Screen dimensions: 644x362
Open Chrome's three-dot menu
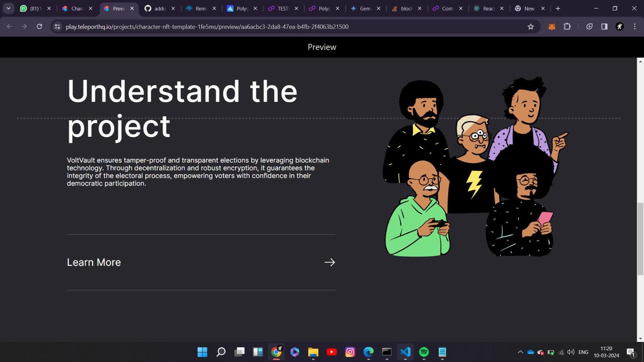point(635,27)
